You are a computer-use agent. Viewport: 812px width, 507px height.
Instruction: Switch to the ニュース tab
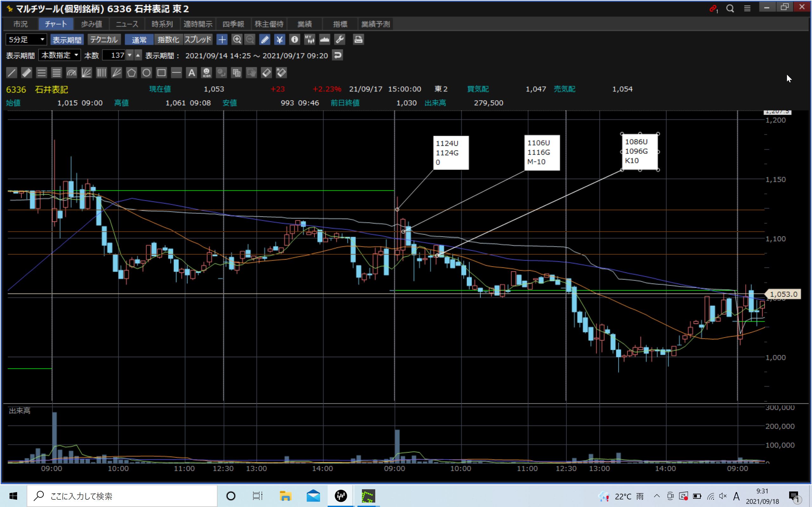127,24
